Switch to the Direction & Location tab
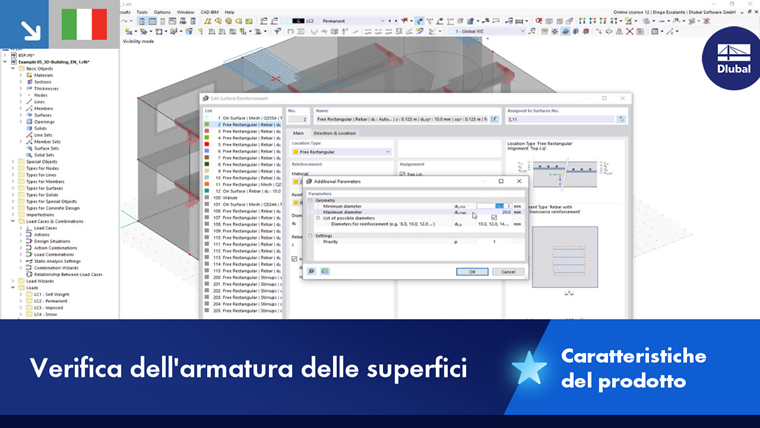Image resolution: width=760 pixels, height=428 pixels. point(334,133)
